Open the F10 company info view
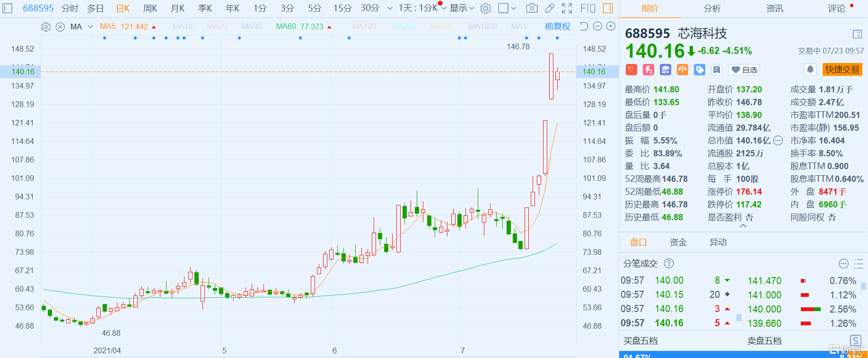 (x=587, y=8)
